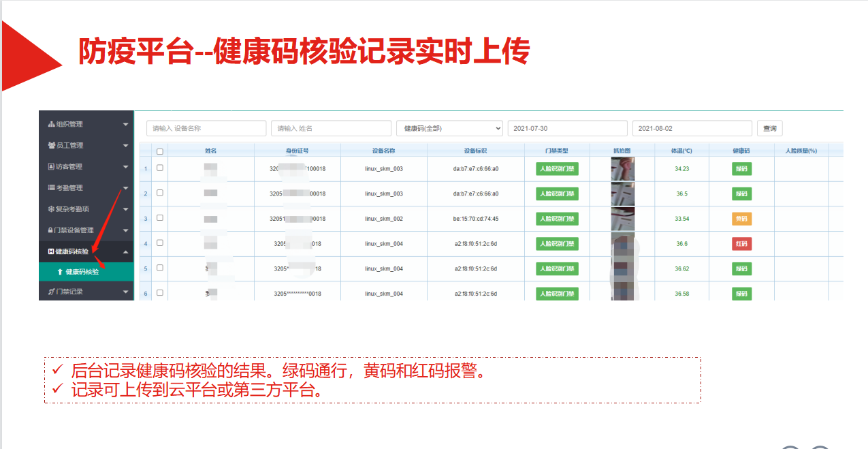The width and height of the screenshot is (868, 449).
Task: Click the 组织管理 sidebar icon
Action: 51,125
